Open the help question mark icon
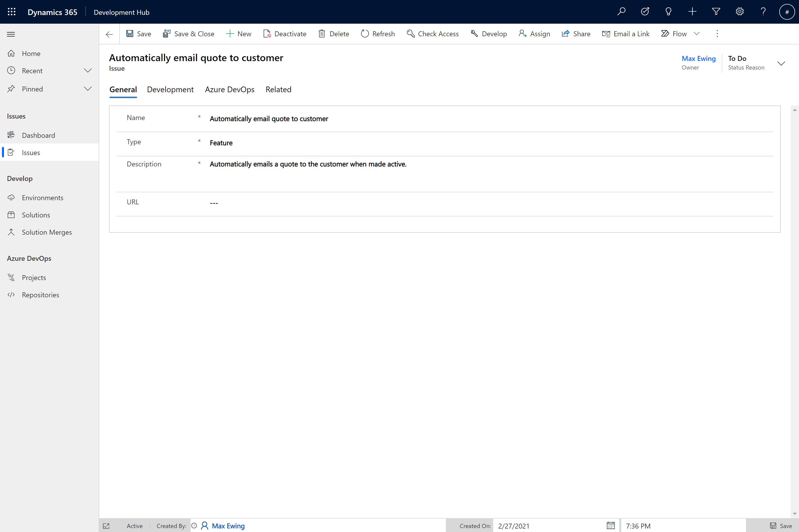The height and width of the screenshot is (532, 799). click(763, 12)
